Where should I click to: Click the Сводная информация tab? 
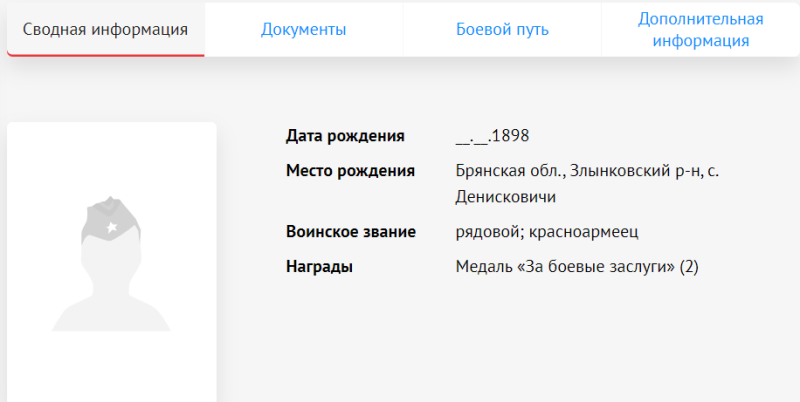105,30
